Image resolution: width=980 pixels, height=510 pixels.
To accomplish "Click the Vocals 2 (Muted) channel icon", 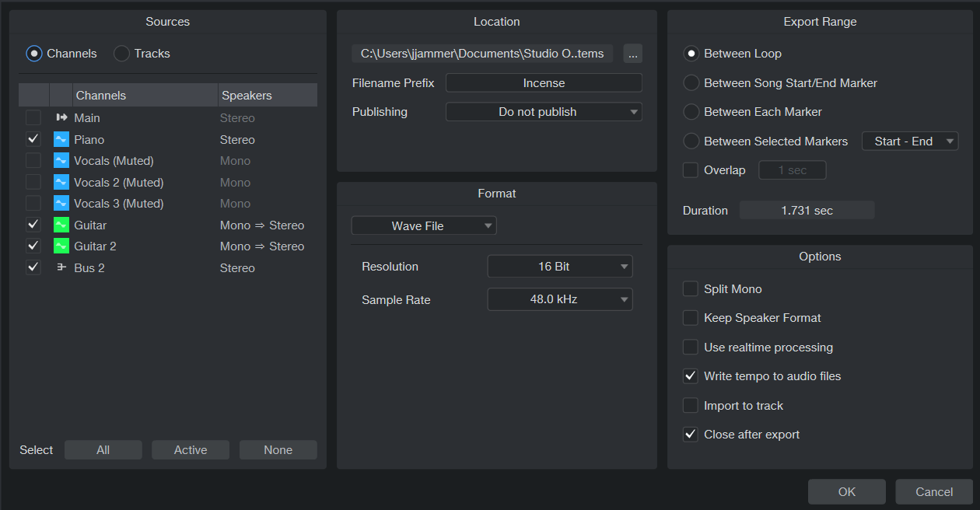I will pos(61,182).
